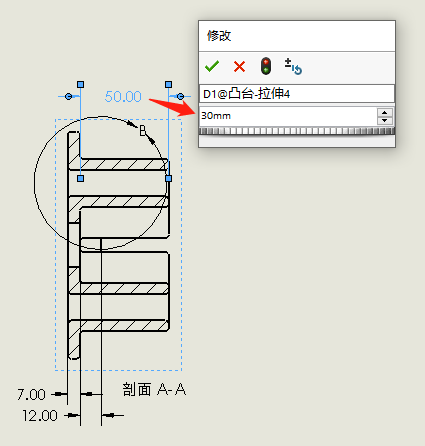Image resolution: width=425 pixels, height=446 pixels.
Task: Cancel the modify dialog with the red X
Action: coord(239,66)
